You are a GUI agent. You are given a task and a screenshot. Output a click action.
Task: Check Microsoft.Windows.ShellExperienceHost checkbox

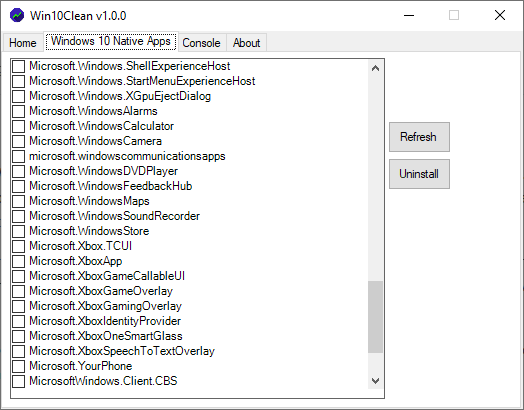pos(18,66)
